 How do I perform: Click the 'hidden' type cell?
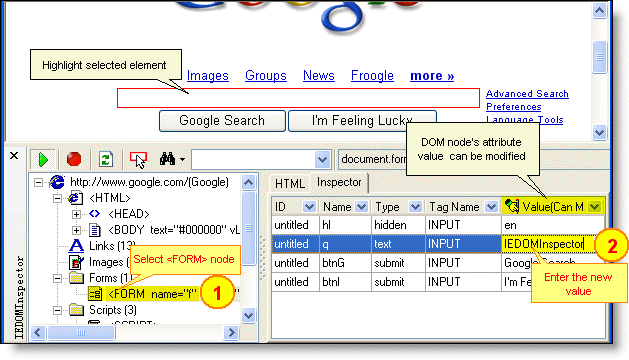(398, 225)
